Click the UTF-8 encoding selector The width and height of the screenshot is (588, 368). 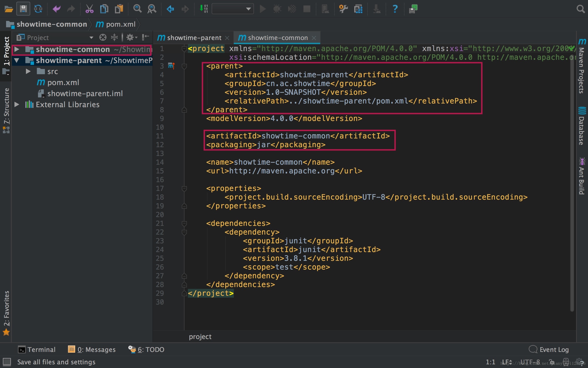coord(530,362)
